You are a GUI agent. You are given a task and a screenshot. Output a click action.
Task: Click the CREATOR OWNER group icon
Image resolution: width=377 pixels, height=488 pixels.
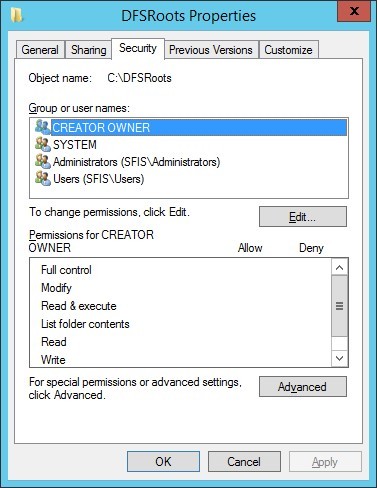tap(43, 127)
